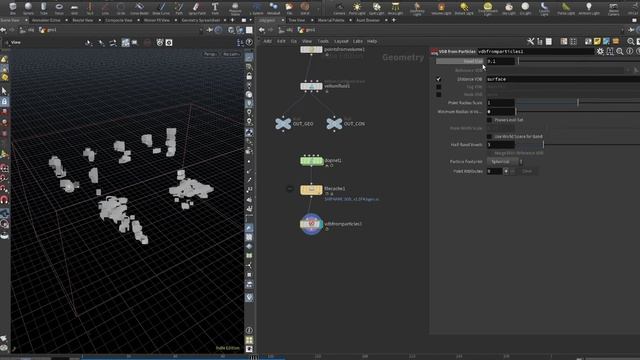The image size is (640, 360).
Task: Enable the Prune Level Set checkbox
Action: click(x=489, y=120)
